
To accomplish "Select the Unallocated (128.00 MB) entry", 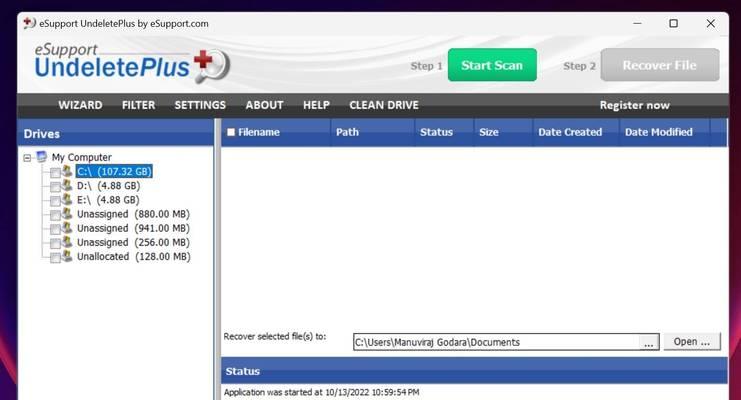I will [134, 256].
